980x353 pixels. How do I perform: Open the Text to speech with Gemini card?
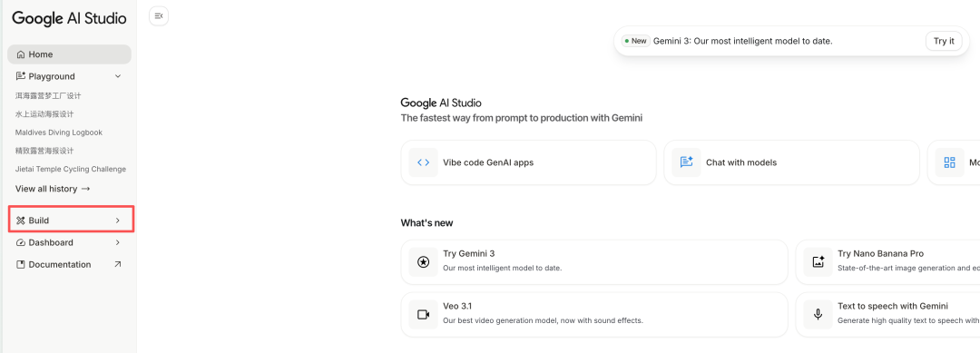point(888,314)
